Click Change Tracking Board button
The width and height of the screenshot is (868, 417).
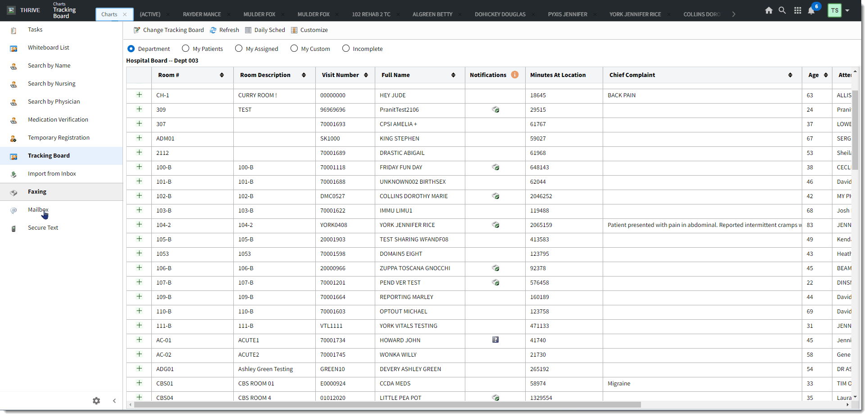click(168, 30)
